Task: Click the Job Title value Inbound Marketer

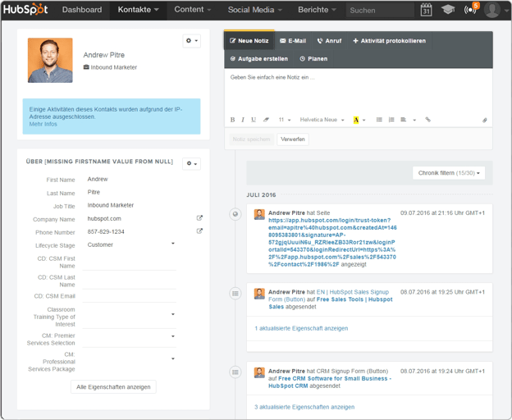Action: coord(111,205)
